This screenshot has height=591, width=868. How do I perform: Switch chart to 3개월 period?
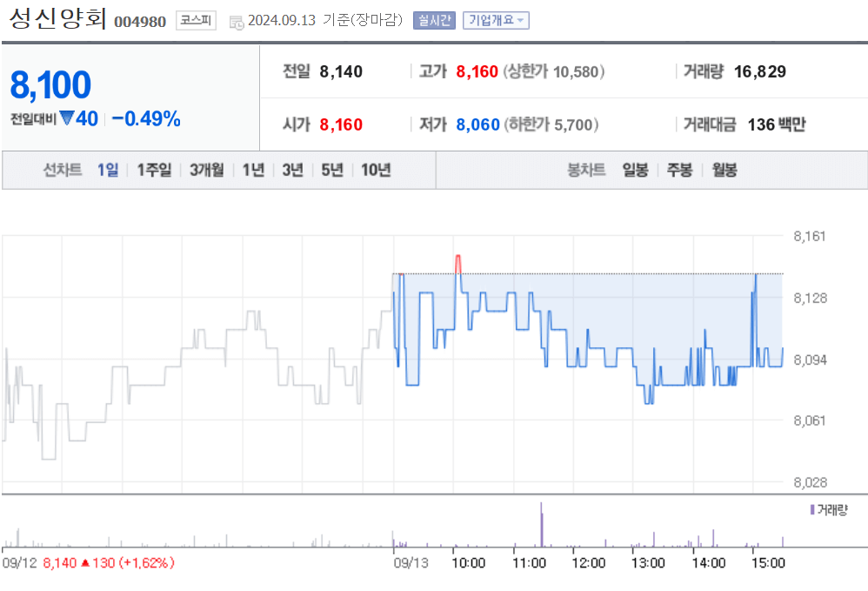click(207, 170)
